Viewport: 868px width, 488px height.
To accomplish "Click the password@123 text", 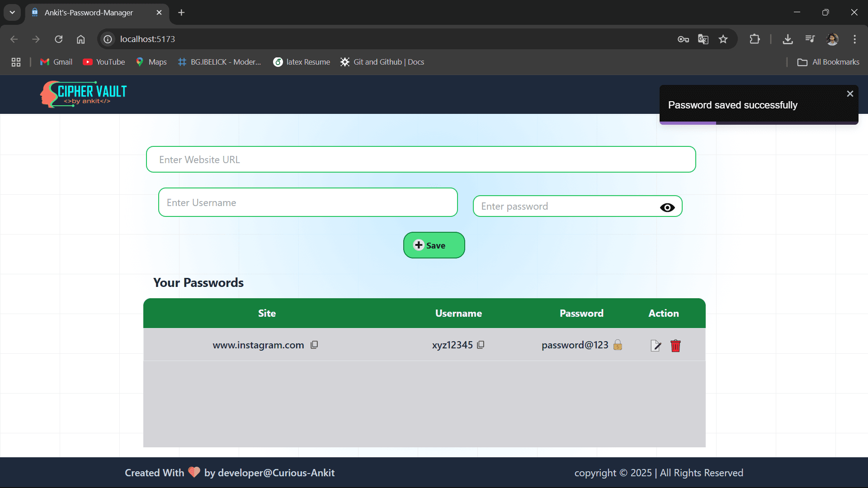I will [575, 345].
